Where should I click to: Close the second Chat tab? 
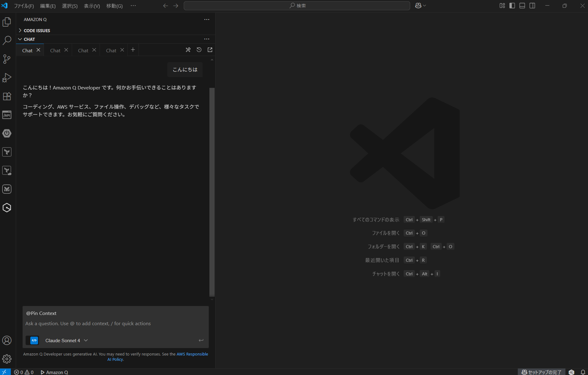click(66, 50)
